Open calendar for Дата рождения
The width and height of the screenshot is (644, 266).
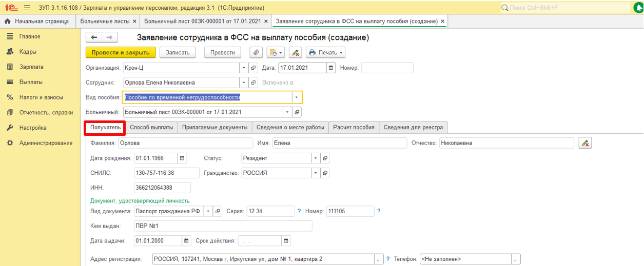tap(182, 158)
